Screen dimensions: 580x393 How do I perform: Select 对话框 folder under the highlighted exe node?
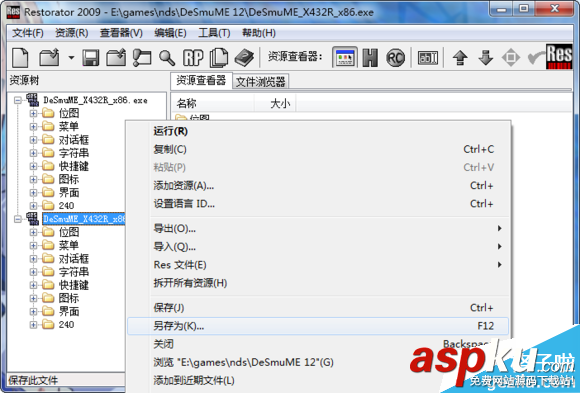(74, 259)
